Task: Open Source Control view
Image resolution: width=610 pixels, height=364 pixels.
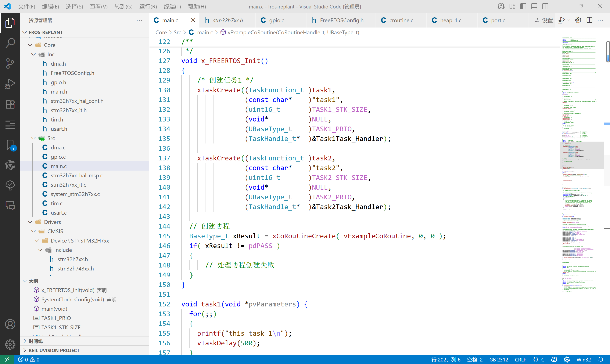Action: tap(10, 63)
